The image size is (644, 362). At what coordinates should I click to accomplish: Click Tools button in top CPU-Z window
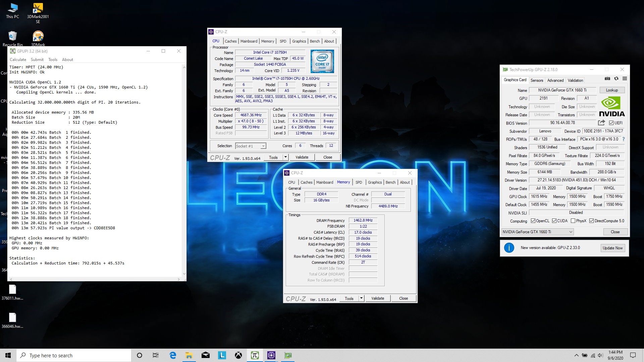[273, 157]
